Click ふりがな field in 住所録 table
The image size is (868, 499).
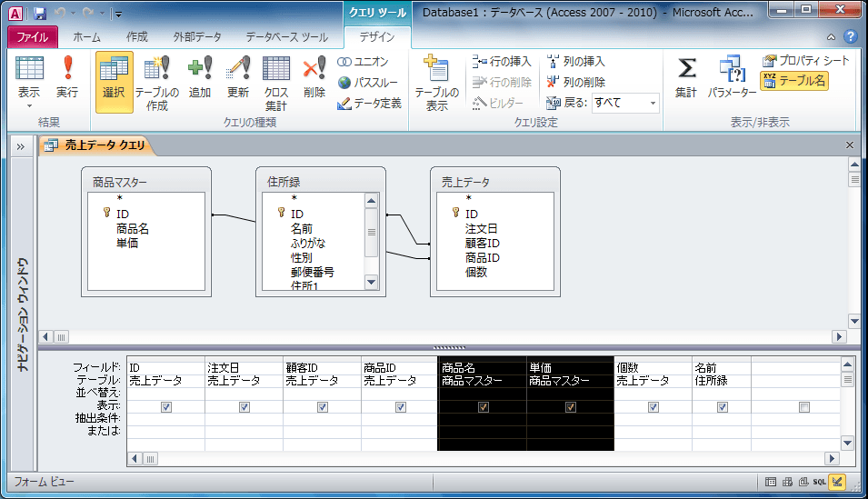tap(308, 243)
